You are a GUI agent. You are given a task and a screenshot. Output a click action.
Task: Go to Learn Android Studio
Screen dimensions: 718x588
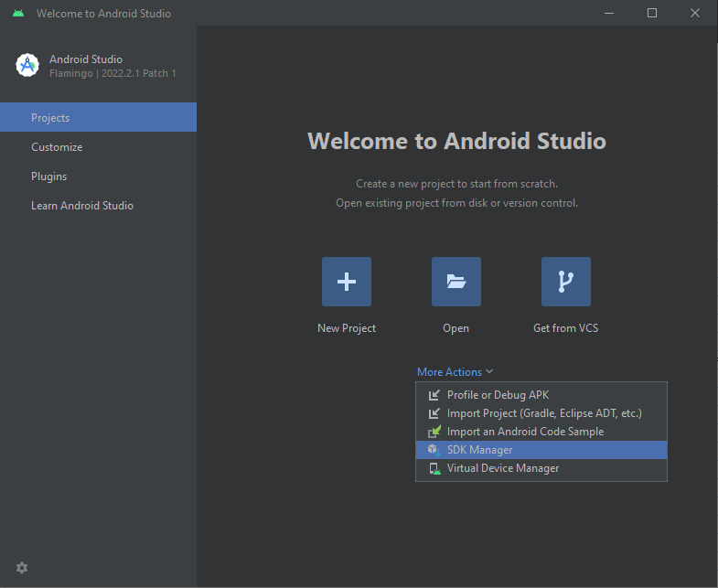click(x=82, y=206)
